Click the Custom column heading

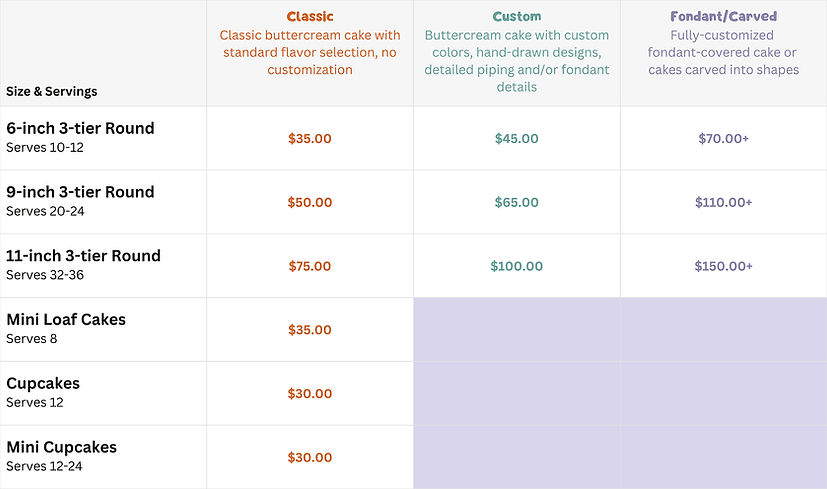[517, 17]
